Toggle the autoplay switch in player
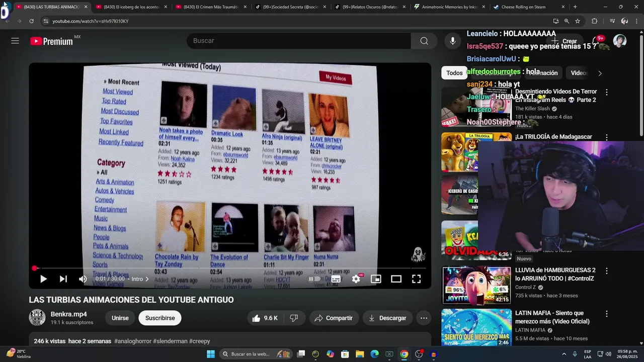Viewport: 644px width, 362px height. [315, 279]
